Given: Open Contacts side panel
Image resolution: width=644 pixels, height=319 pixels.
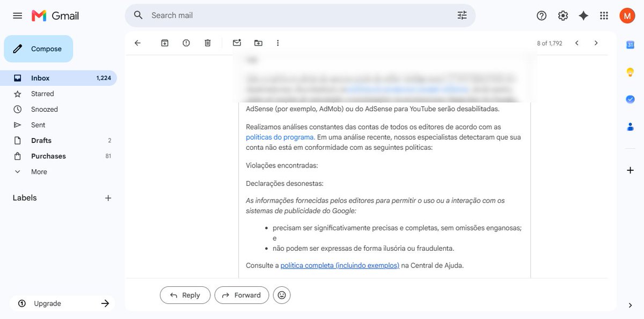Looking at the screenshot, I should (x=630, y=127).
